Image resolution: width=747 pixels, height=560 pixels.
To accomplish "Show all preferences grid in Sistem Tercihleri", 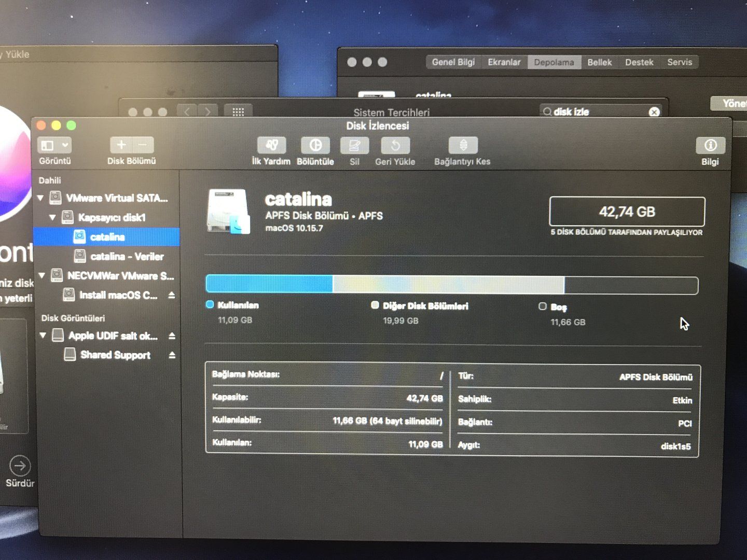I will (x=238, y=112).
